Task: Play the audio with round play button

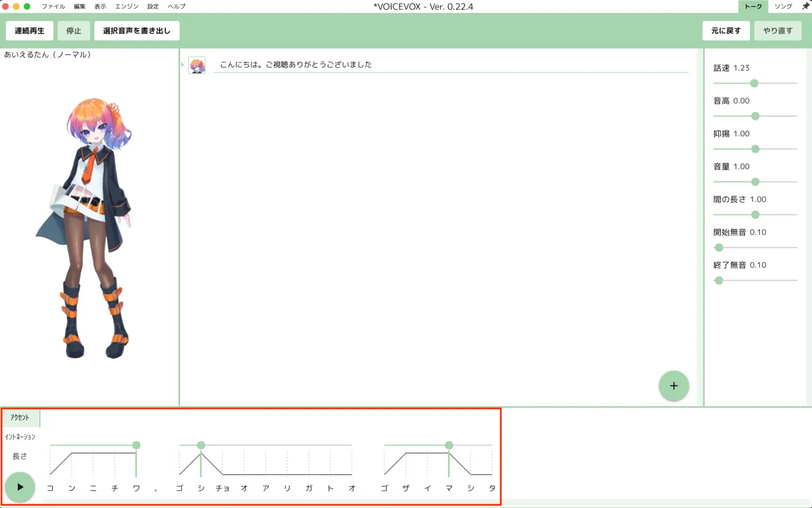Action: coord(20,487)
